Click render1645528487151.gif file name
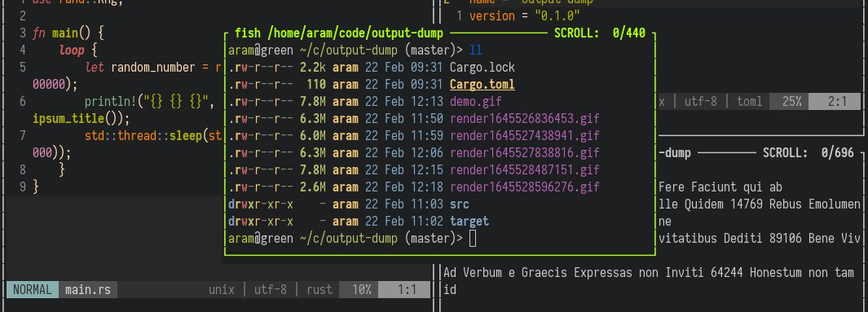Image resolution: width=868 pixels, height=312 pixels. 525,169
